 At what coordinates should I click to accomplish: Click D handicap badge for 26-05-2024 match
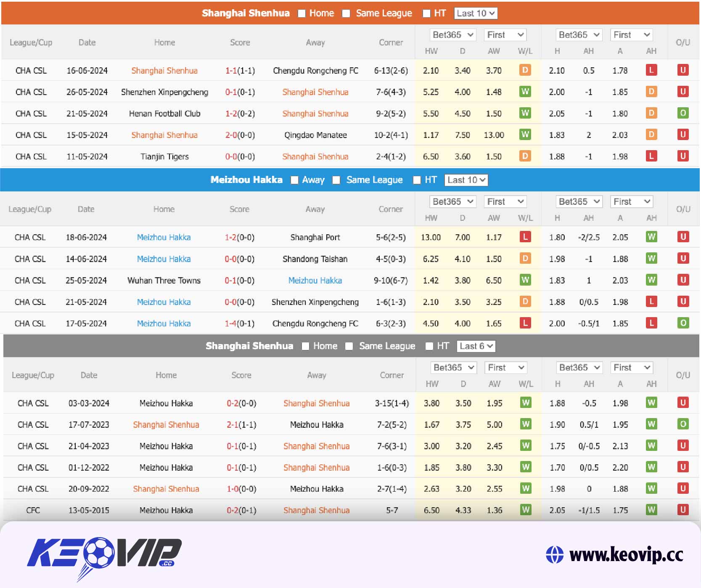click(x=651, y=92)
